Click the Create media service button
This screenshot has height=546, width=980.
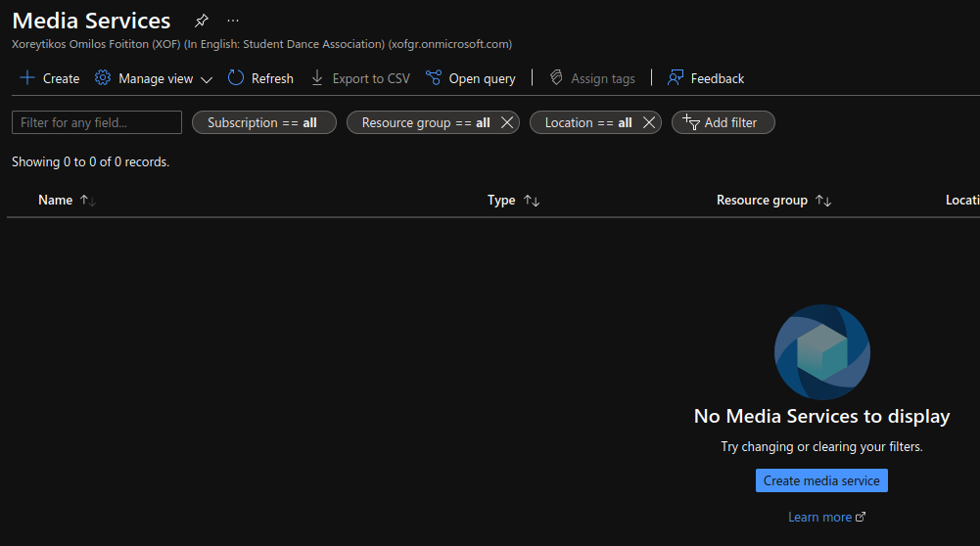(821, 480)
